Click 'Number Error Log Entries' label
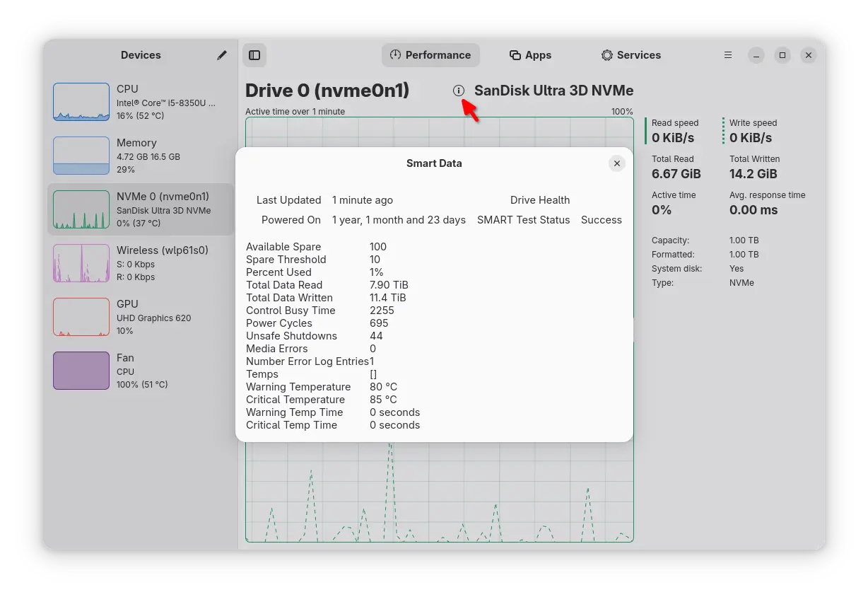 coord(307,361)
